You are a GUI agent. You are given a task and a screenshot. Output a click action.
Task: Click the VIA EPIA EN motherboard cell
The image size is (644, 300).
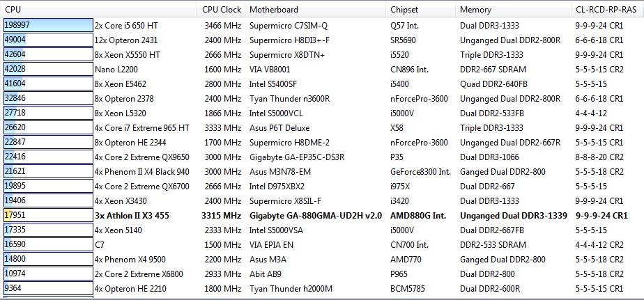point(271,244)
